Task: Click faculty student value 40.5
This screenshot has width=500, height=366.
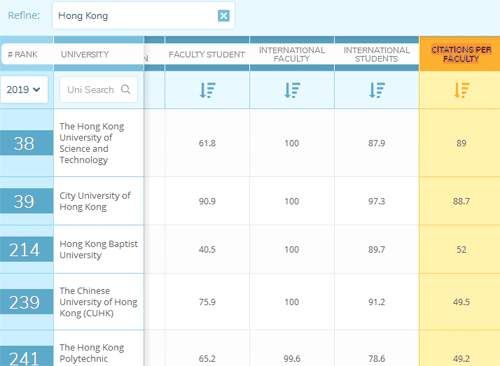Action: click(x=207, y=250)
